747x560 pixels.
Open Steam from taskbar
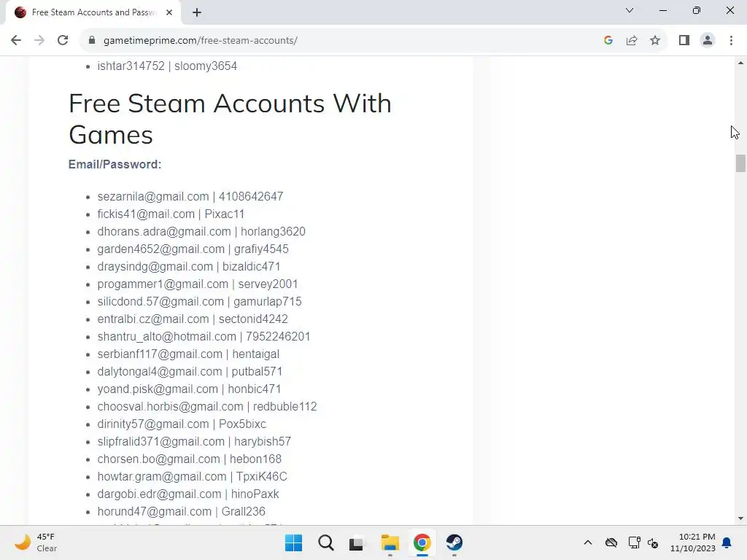coord(454,542)
